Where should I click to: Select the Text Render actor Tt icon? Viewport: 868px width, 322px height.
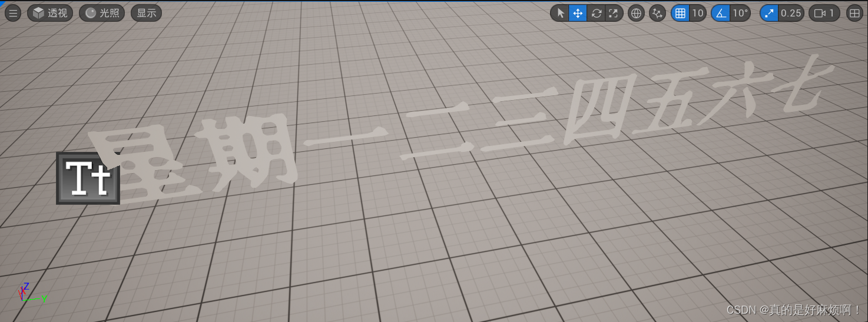click(x=88, y=178)
